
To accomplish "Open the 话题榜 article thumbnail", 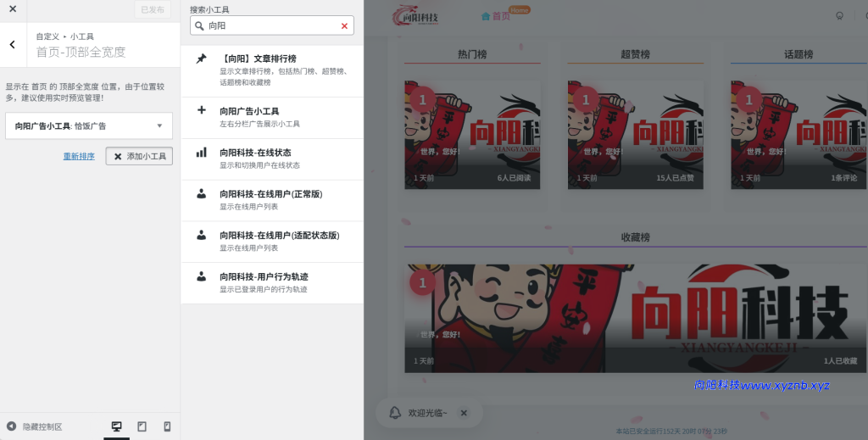I will (798, 135).
